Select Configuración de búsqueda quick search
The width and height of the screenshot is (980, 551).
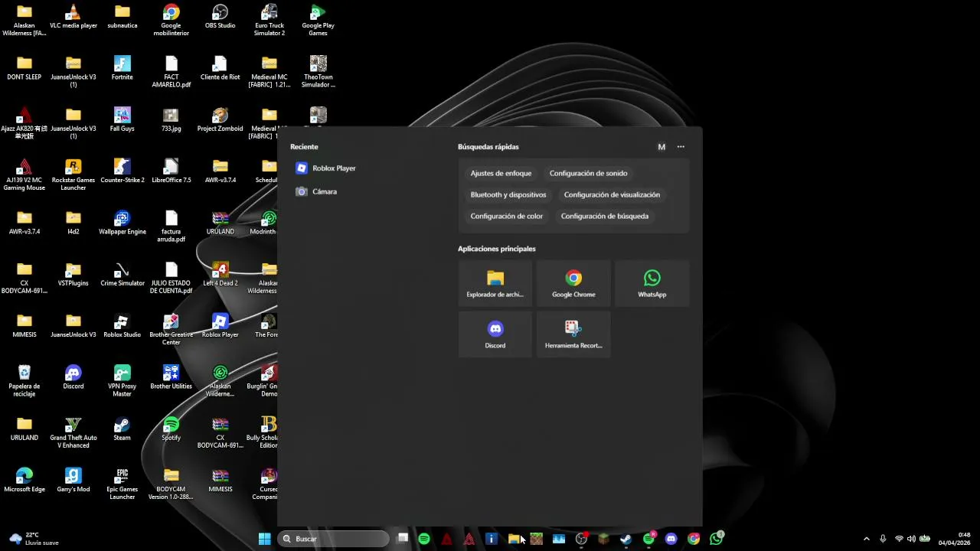click(605, 217)
